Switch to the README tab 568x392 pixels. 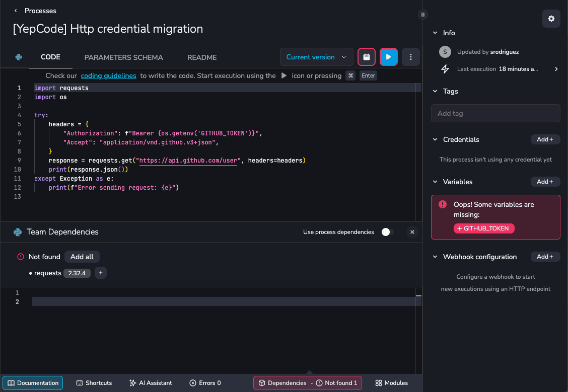pos(202,57)
